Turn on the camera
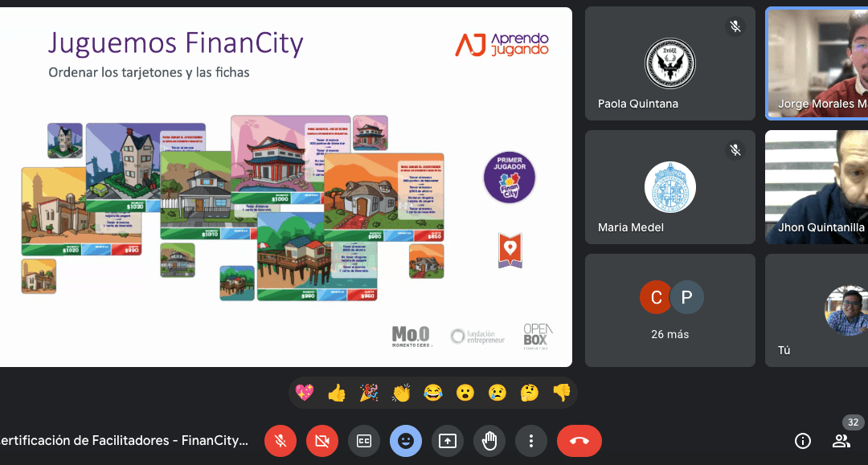The image size is (868, 465). tap(322, 441)
